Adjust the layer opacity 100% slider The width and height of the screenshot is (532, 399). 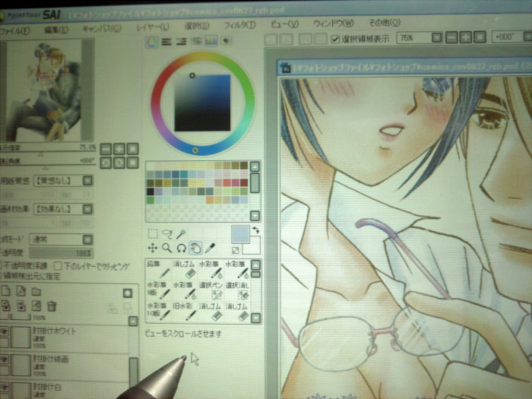[x=61, y=253]
